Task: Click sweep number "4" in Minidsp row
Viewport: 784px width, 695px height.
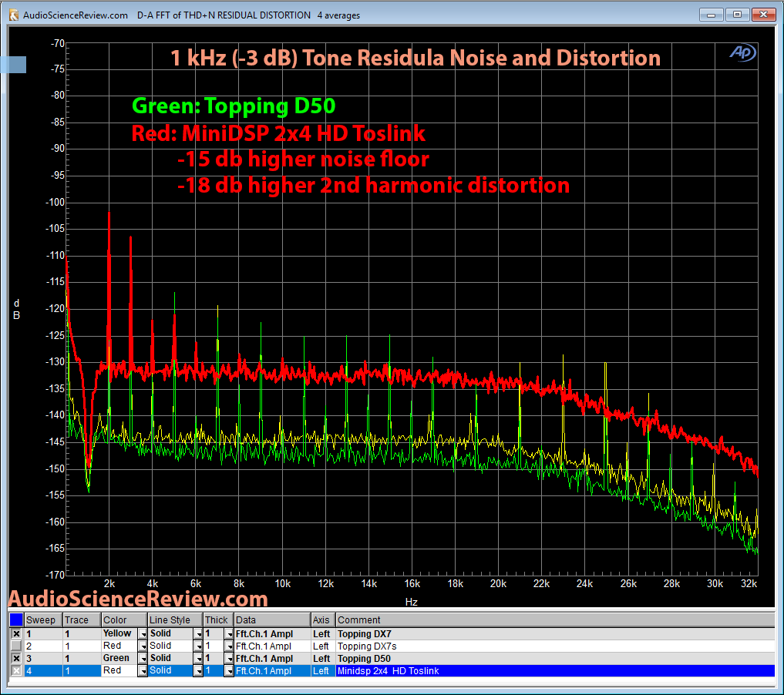Action: coord(43,671)
